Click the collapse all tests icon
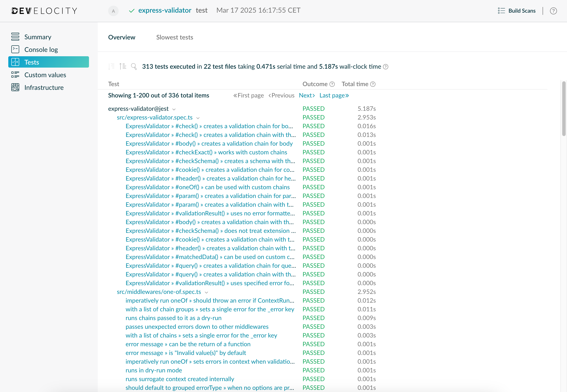This screenshot has width=567, height=392. (111, 66)
